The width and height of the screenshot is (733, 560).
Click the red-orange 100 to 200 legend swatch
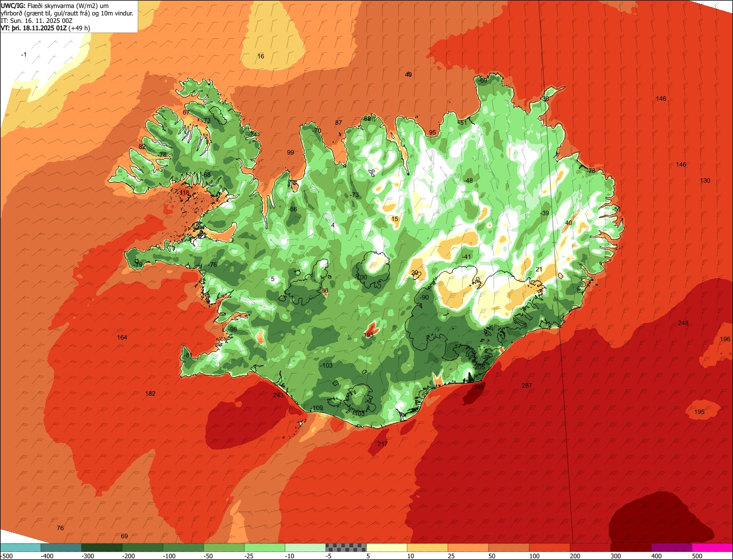pos(549,547)
